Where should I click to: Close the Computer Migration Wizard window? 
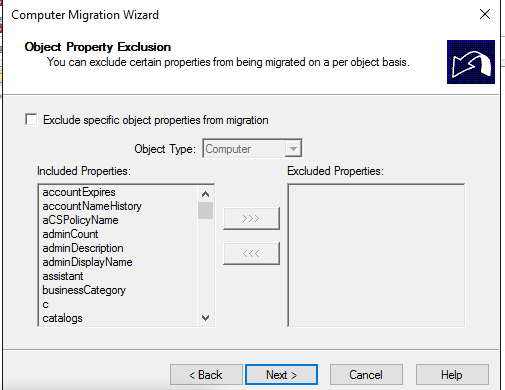coord(485,14)
